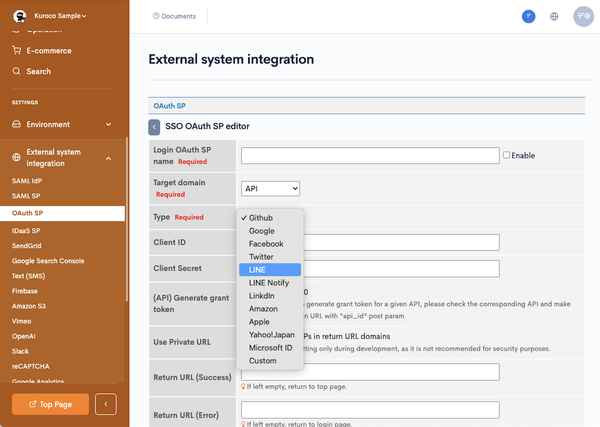Select Github in Type list
This screenshot has width=600, height=427.
point(270,218)
